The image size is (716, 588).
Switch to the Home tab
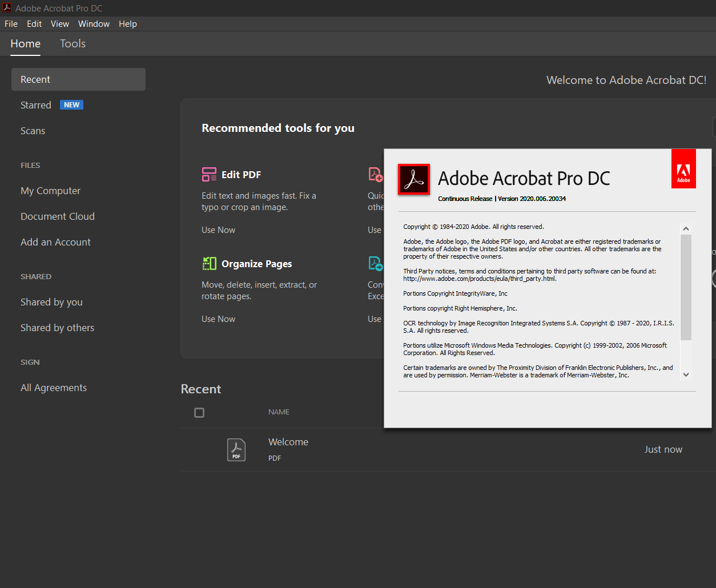pyautogui.click(x=25, y=43)
